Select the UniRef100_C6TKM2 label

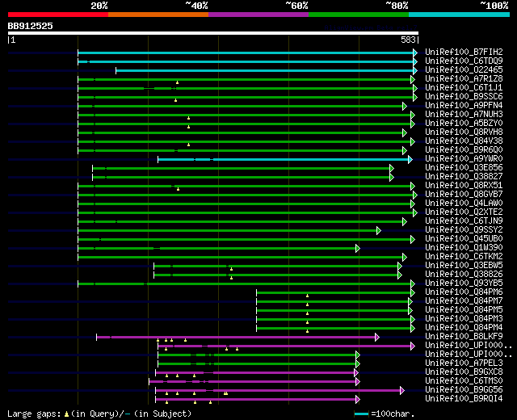point(464,257)
